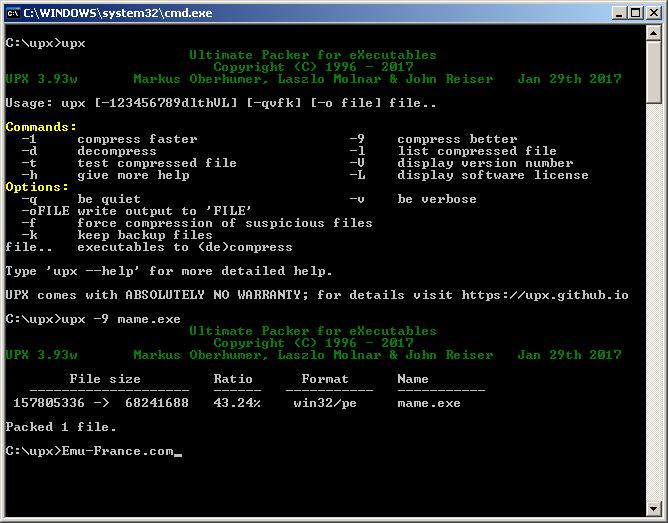Click the first 'Ultimate Packer for eXecutables' banner
Screen dimensions: 668x523
[x=313, y=55]
